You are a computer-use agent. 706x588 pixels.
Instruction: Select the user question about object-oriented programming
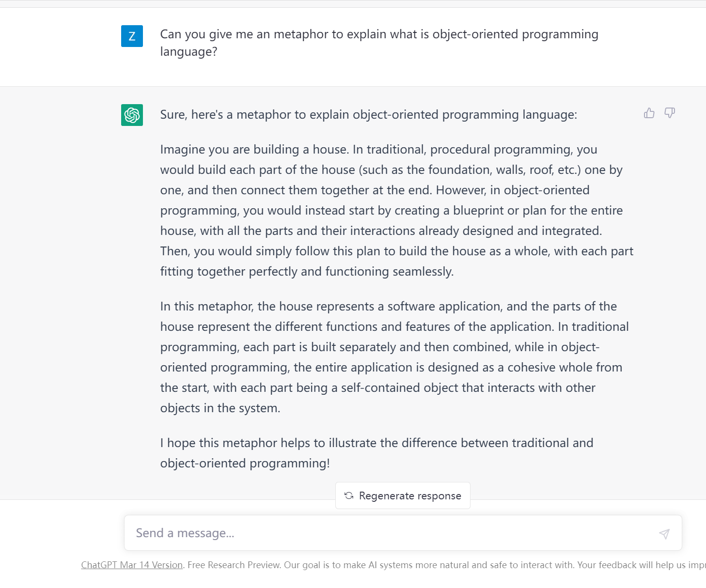[x=379, y=43]
